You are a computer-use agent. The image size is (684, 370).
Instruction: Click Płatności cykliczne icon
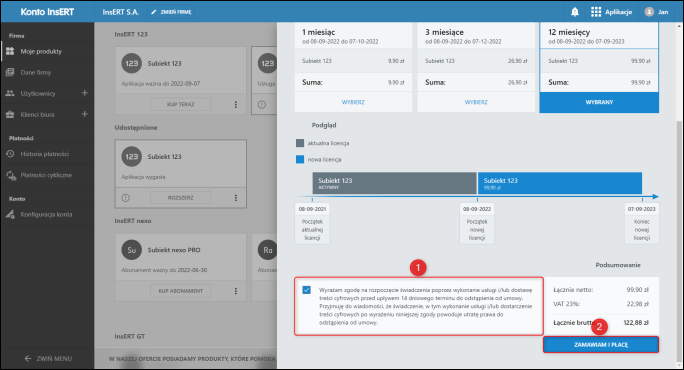tap(10, 175)
